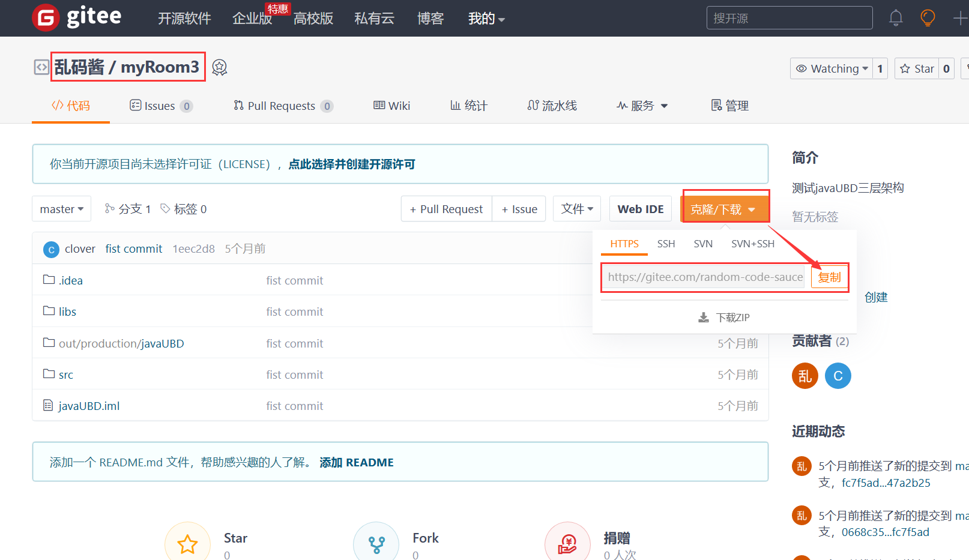The image size is (969, 560).
Task: Click the 标签 0 tags link
Action: coord(184,209)
